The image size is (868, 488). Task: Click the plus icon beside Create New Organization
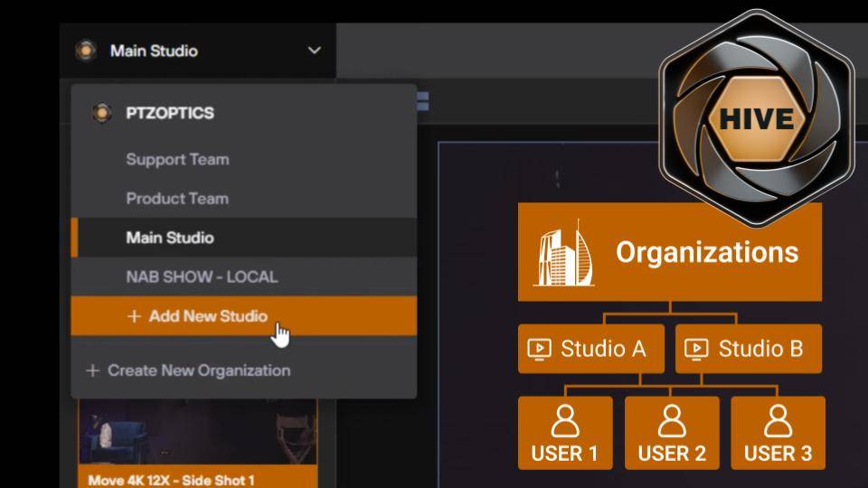click(x=92, y=371)
